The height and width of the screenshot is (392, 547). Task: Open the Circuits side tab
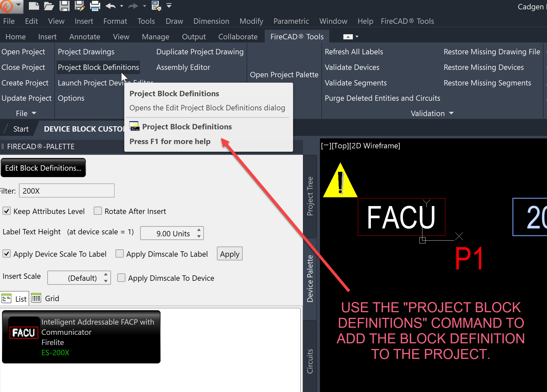pyautogui.click(x=310, y=361)
